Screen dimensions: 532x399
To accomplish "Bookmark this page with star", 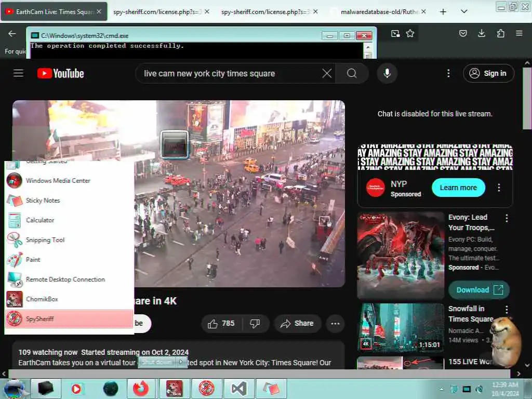I will [410, 33].
